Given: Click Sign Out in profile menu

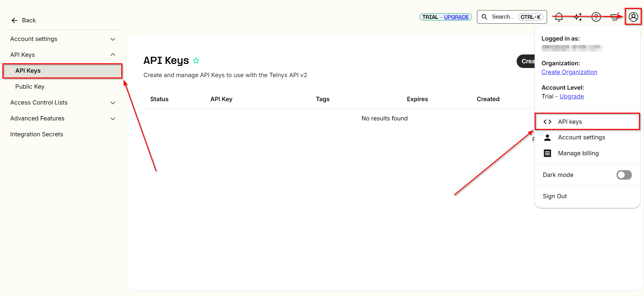Looking at the screenshot, I should [555, 196].
